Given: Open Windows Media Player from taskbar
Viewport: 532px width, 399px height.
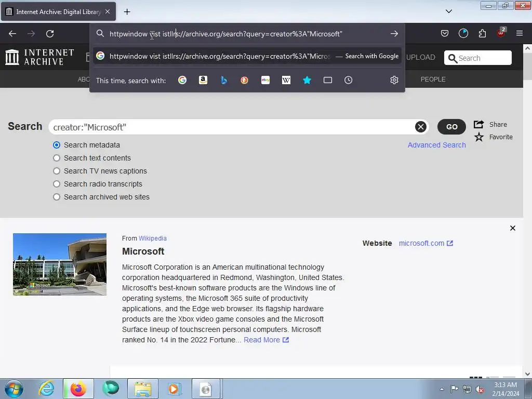Looking at the screenshot, I should 175,389.
